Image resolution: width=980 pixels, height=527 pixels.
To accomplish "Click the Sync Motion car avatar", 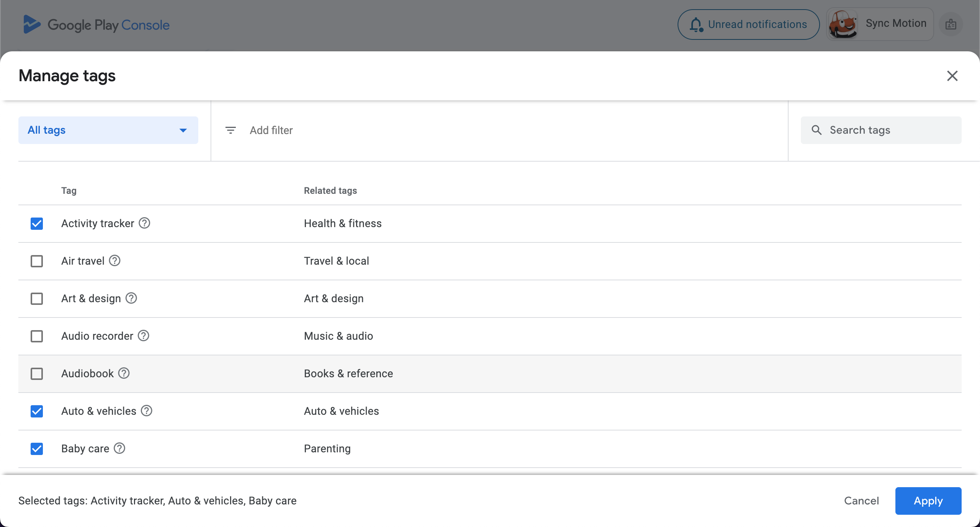I will click(843, 24).
